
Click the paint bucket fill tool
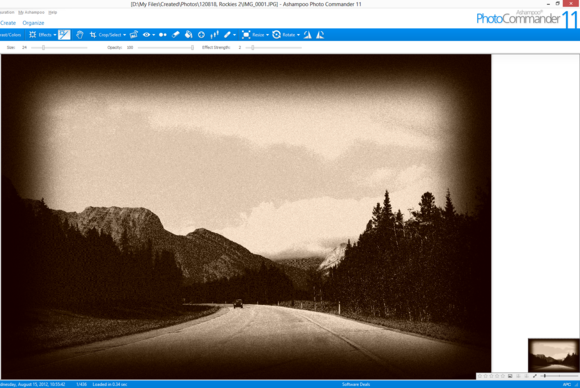189,35
